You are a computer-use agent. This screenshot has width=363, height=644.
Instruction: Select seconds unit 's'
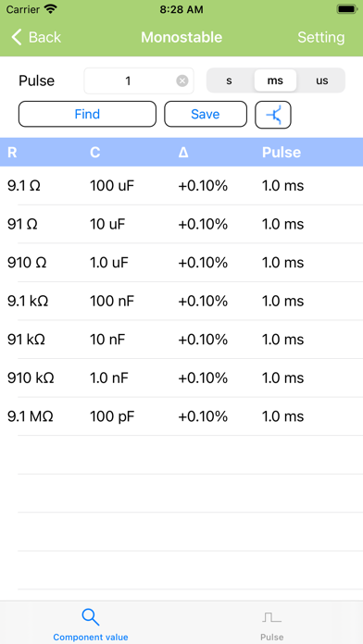pyautogui.click(x=230, y=80)
